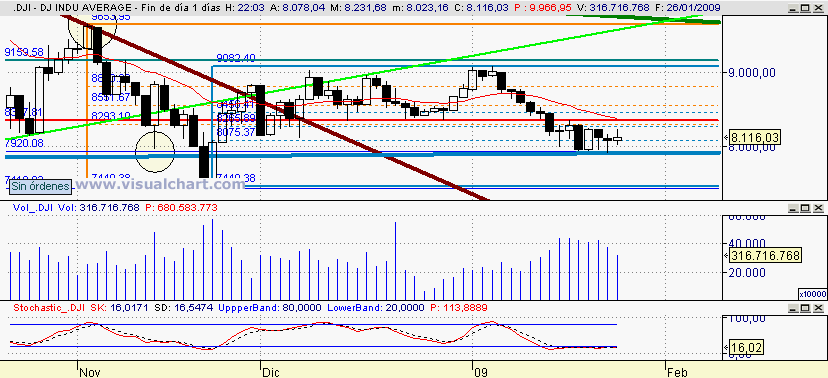The width and height of the screenshot is (828, 378).
Task: Click the 100,00 stochastic axis label
Action: coord(747,319)
